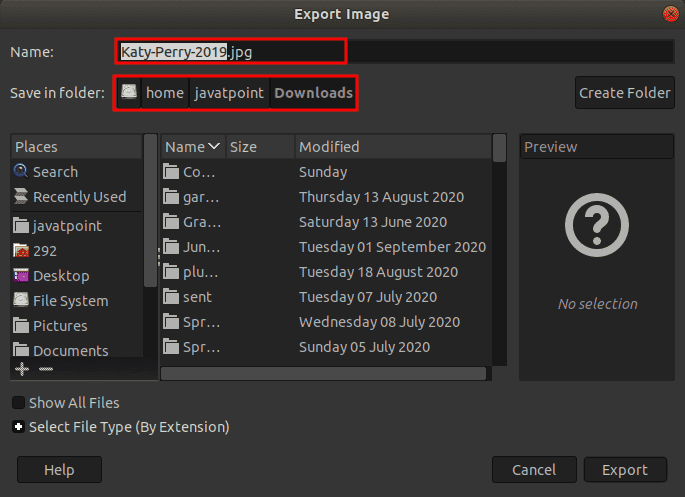Click the Sunday modified cell of Co… row
The image size is (685, 497).
pyautogui.click(x=323, y=172)
